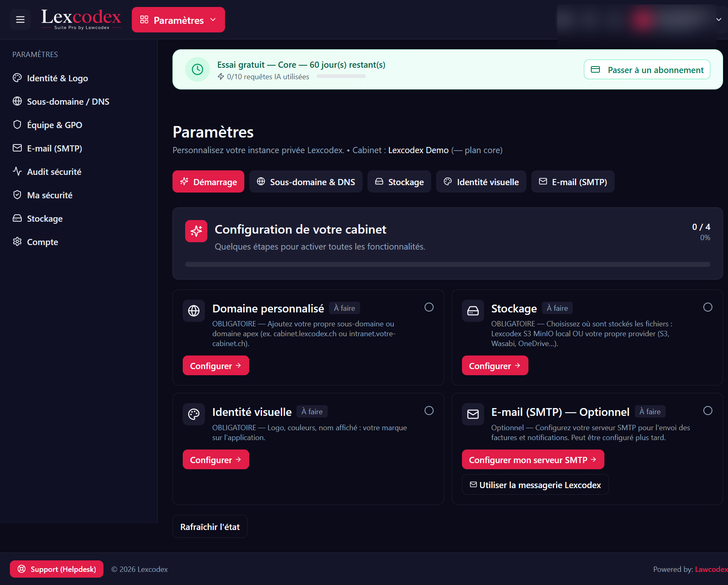This screenshot has height=585, width=728.
Task: Click the envelope icon on E-mail (SMTP) card
Action: pos(473,414)
